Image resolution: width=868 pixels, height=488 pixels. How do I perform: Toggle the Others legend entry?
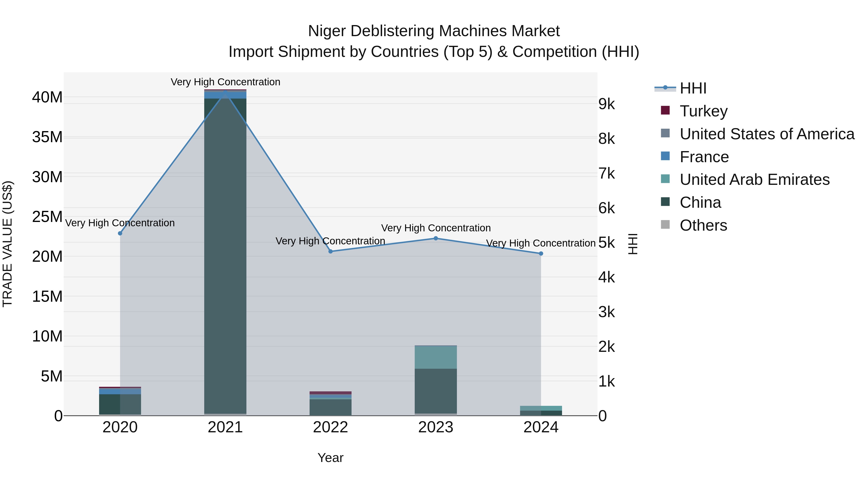pos(694,225)
